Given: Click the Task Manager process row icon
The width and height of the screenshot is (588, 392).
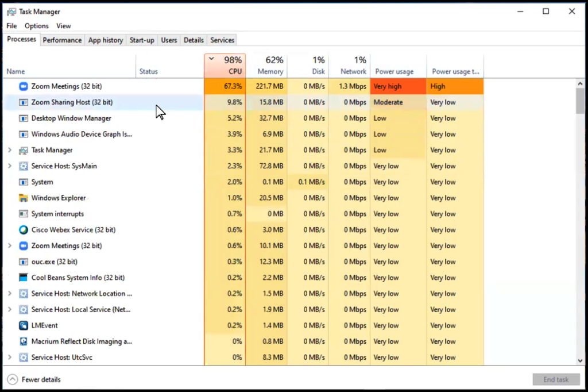Looking at the screenshot, I should pyautogui.click(x=23, y=150).
